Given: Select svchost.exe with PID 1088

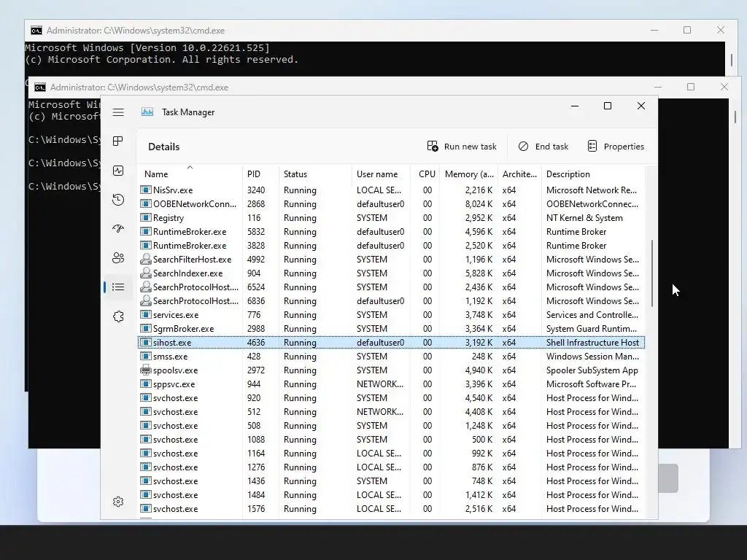Looking at the screenshot, I should coord(391,440).
